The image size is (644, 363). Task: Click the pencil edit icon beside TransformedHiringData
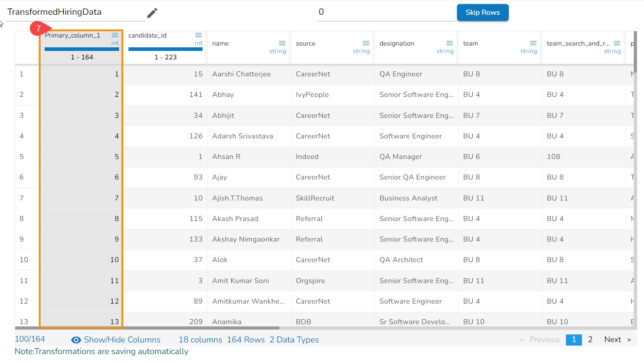152,13
